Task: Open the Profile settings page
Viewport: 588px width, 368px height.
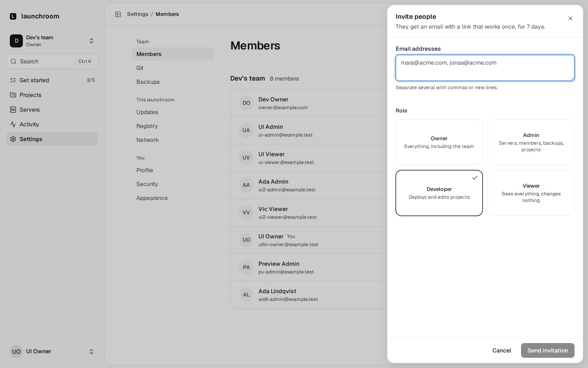Action: pos(173,170)
